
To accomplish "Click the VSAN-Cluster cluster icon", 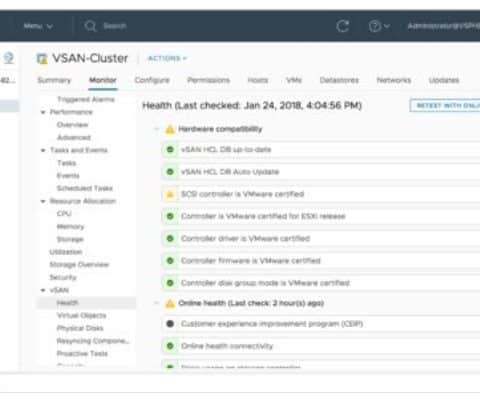I will (x=42, y=59).
